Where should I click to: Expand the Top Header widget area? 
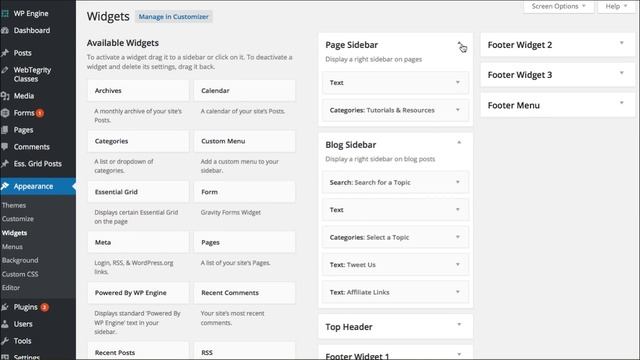point(459,324)
